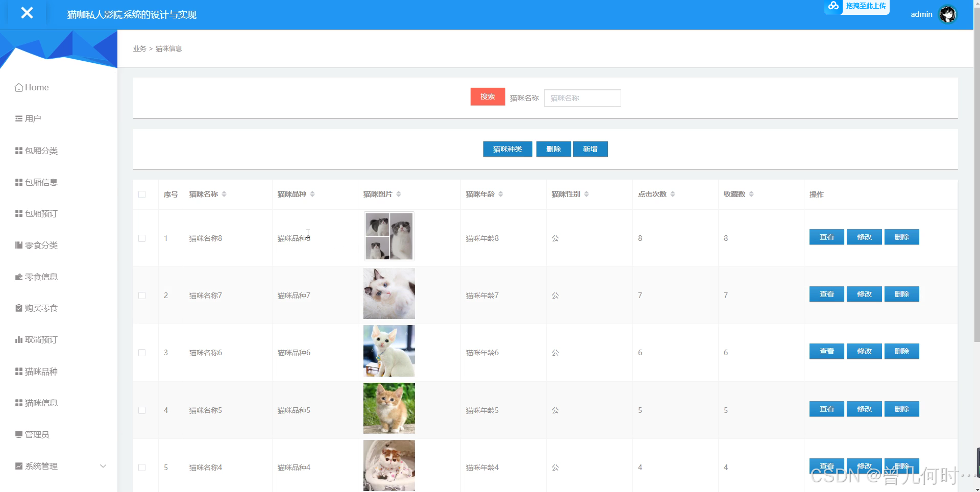Screen dimensions: 980x492
Task: Click the 业务 breadcrumb link
Action: coord(139,48)
